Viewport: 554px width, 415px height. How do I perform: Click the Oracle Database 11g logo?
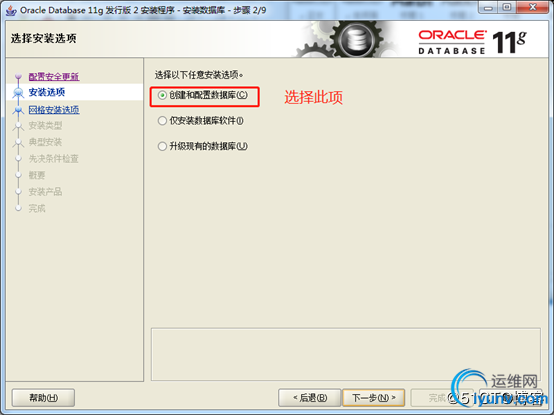coord(472,42)
